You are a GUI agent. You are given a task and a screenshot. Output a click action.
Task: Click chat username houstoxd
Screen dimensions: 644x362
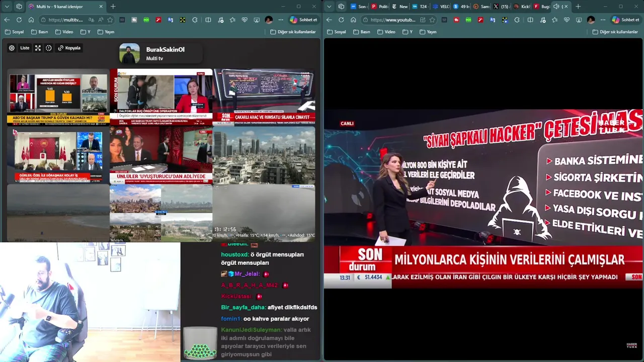234,254
